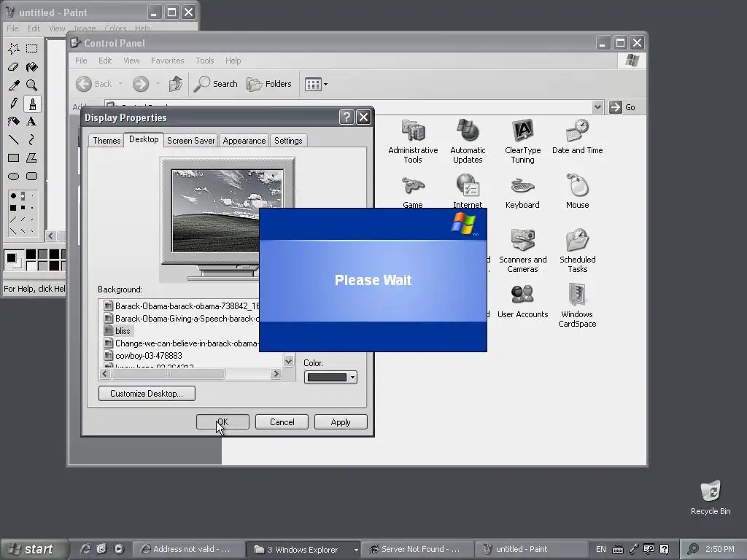747x560 pixels.
Task: Switch to the Appearance tab
Action: click(244, 141)
